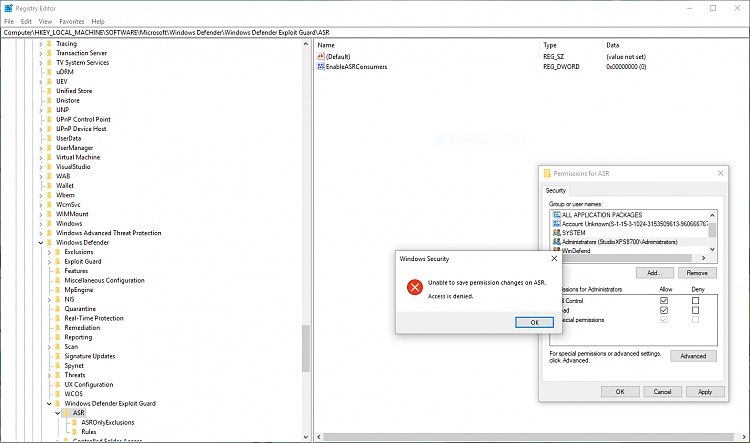The height and width of the screenshot is (443, 750).
Task: Click the SYSTEM user group icon
Action: click(x=556, y=233)
